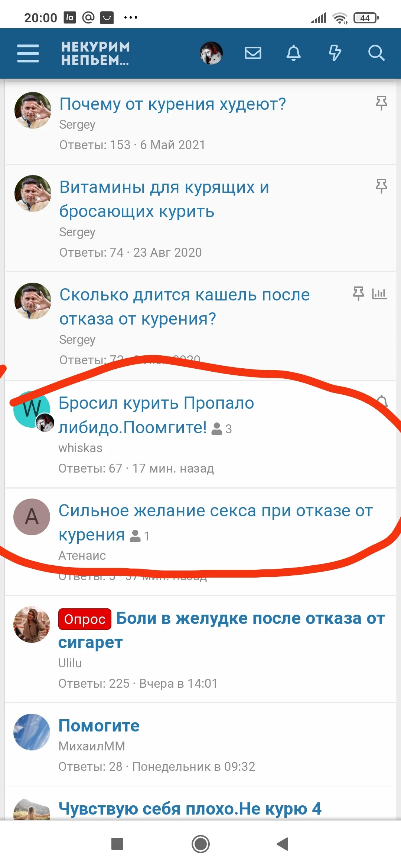Open author whiskas profile link
This screenshot has width=401, height=868.
[x=80, y=448]
